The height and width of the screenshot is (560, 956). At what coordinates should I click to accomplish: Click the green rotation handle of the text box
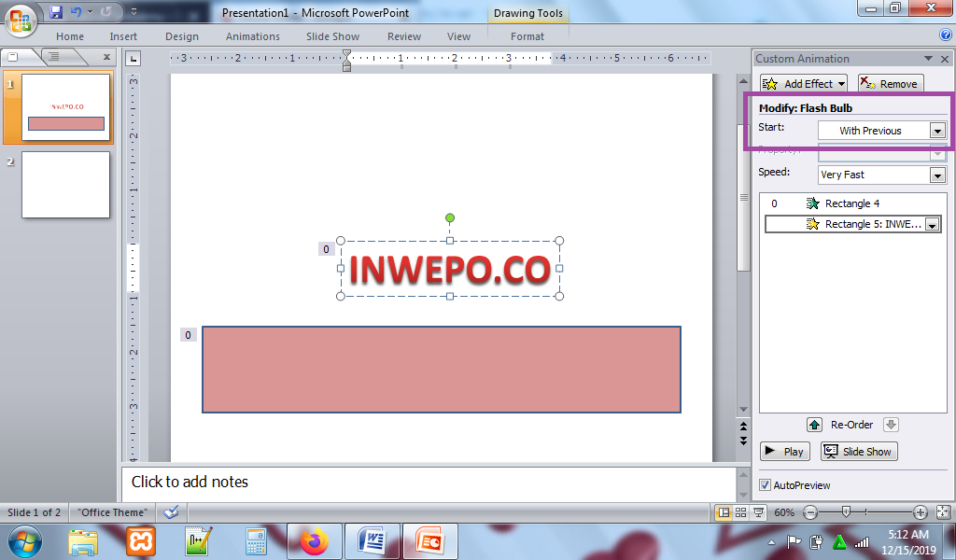(x=450, y=217)
